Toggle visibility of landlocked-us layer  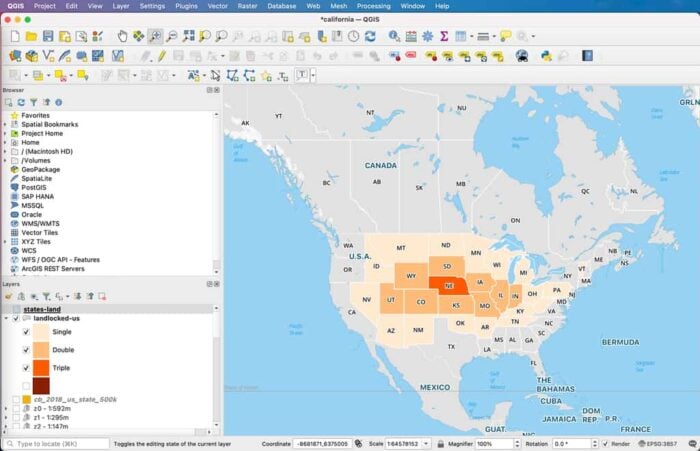click(16, 318)
